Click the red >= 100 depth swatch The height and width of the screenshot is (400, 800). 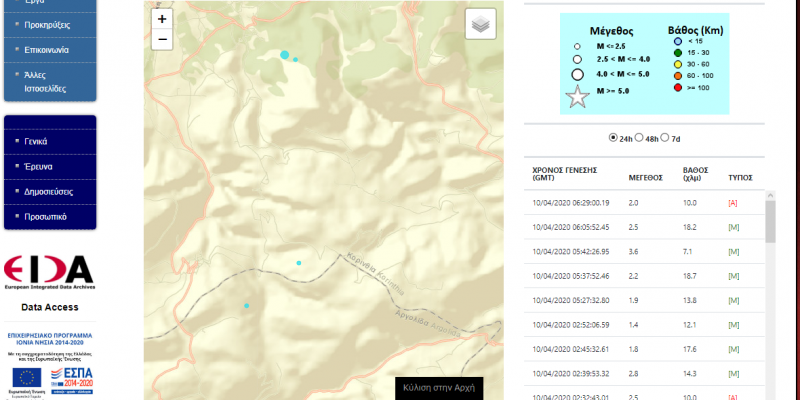pos(676,88)
